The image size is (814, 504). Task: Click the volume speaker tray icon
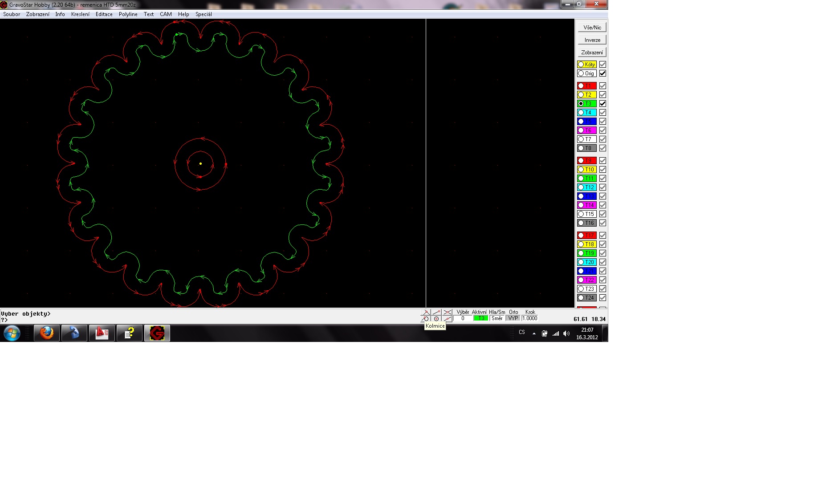[566, 333]
